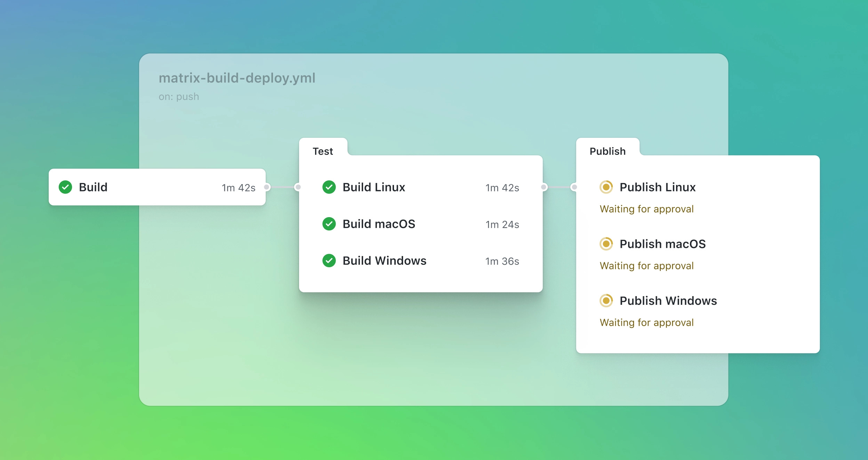Screen dimensions: 868x460
Task: Click Build Windows success checkmark icon
Action: click(329, 261)
